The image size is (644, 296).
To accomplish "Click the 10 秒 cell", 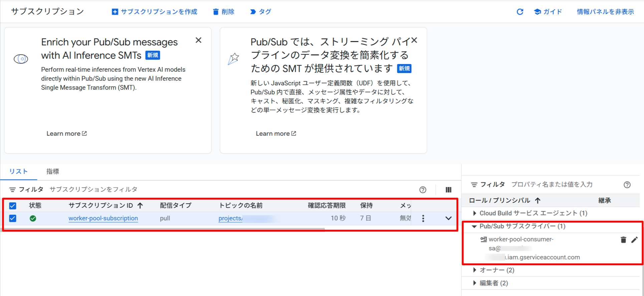I will click(338, 218).
